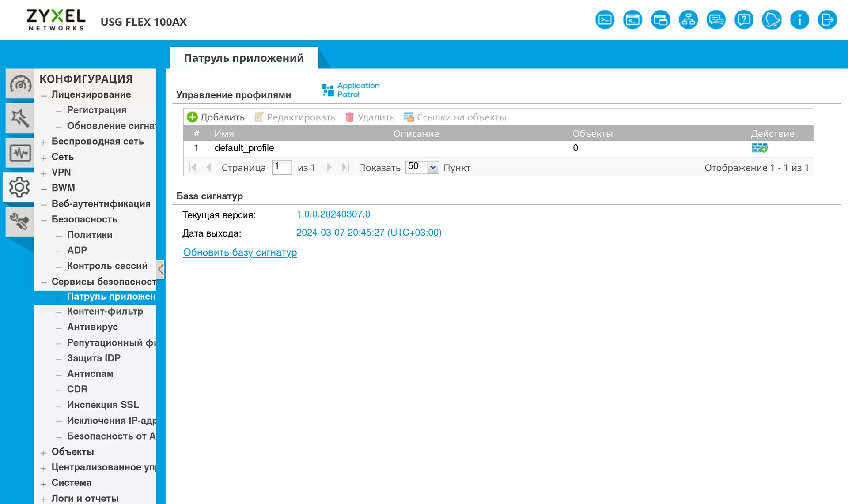The image size is (848, 504).
Task: Select the Configuration gear sidebar icon
Action: point(19,187)
